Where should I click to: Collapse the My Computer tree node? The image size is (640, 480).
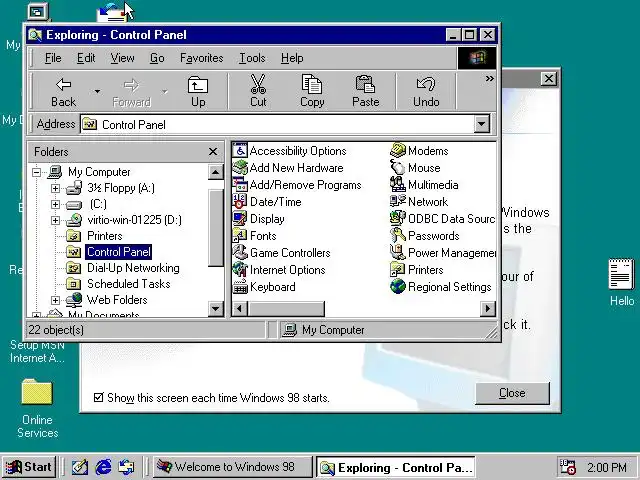click(36, 172)
